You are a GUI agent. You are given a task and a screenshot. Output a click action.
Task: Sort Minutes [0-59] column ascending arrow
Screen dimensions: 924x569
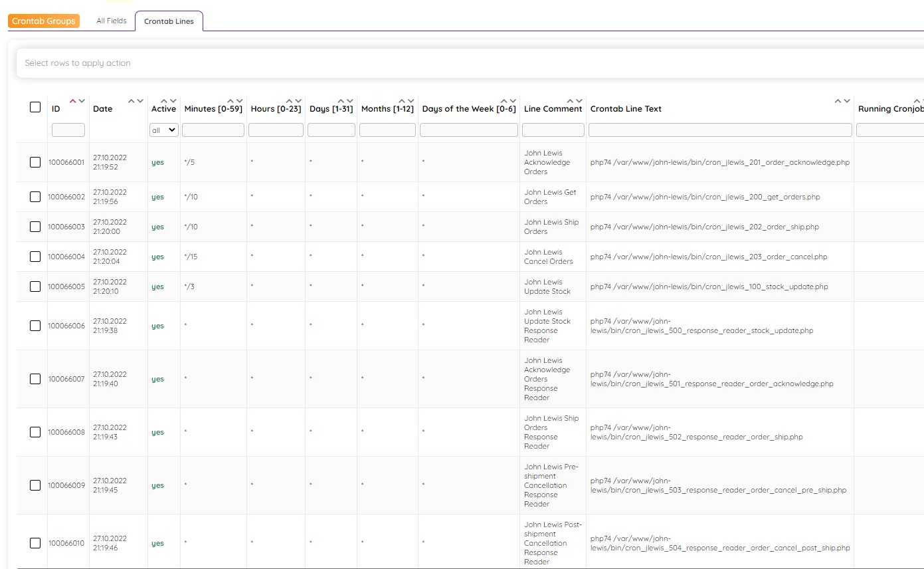[x=231, y=101]
